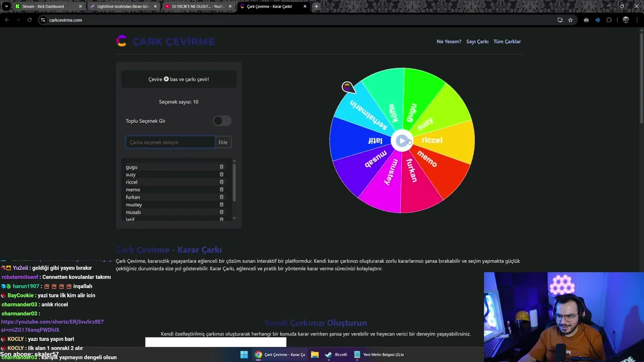
Task: Open Steam Riccel0 window from taskbar
Action: [x=336, y=354]
